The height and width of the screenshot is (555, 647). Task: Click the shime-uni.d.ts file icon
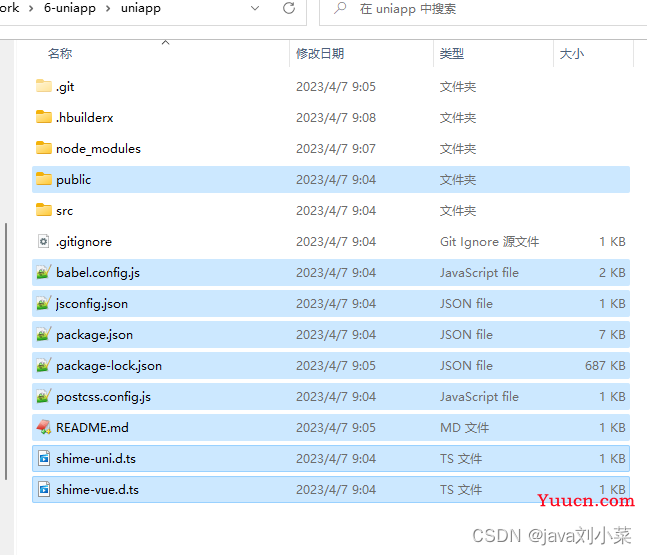click(x=44, y=458)
